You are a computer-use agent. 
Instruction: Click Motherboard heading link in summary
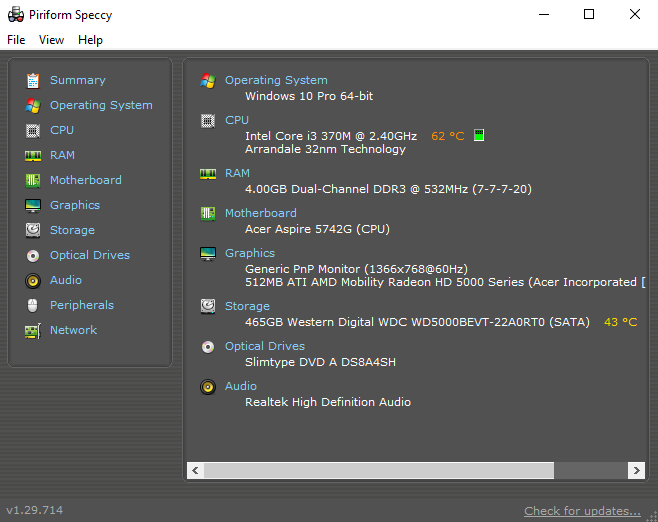point(261,213)
